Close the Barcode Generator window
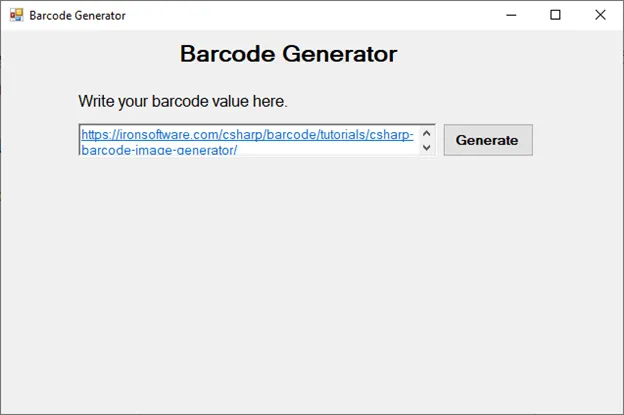Screen dimensions: 624x415 pyautogui.click(x=600, y=15)
